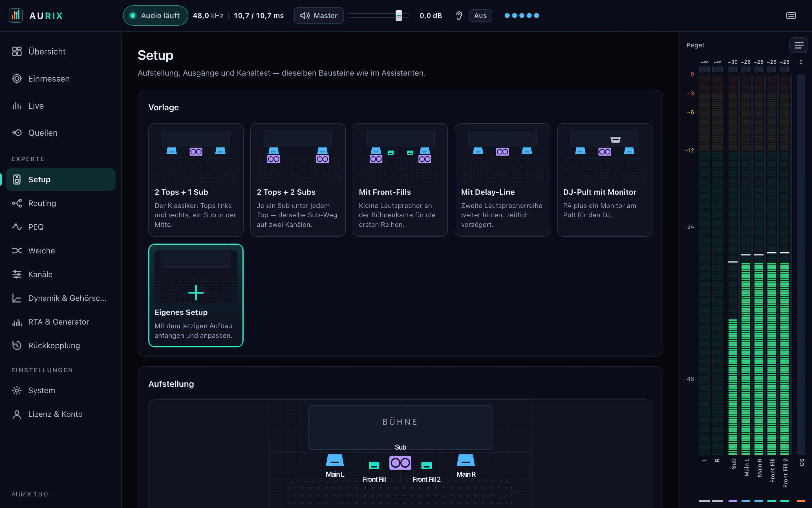Choose the DJ-Pult mit Monitor template
812x508 pixels.
click(605, 180)
